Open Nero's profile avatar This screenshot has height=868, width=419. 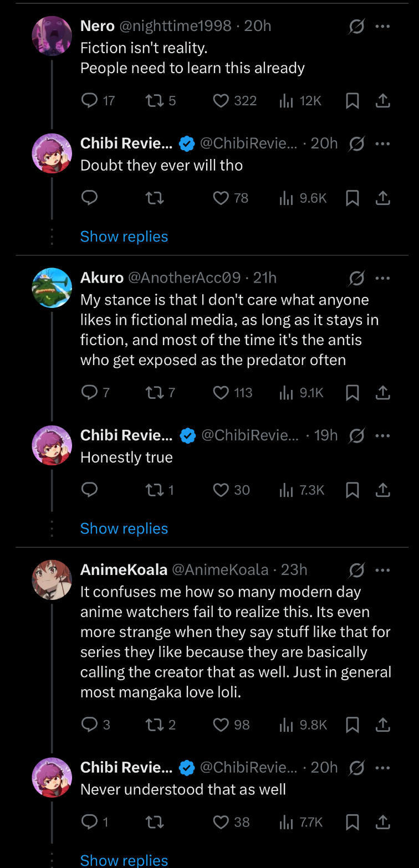point(52,36)
